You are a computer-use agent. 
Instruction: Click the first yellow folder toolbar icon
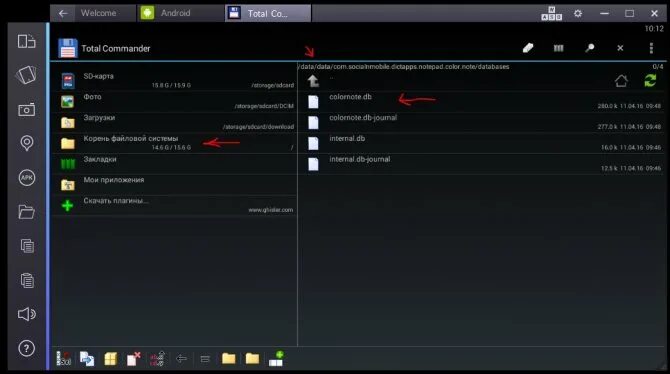coord(229,358)
